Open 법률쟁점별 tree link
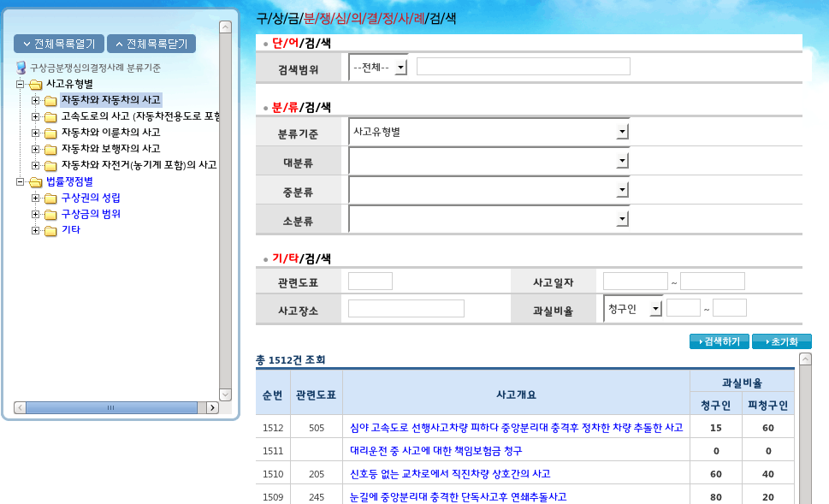Viewport: 829px width, 504px height. pyautogui.click(x=69, y=181)
